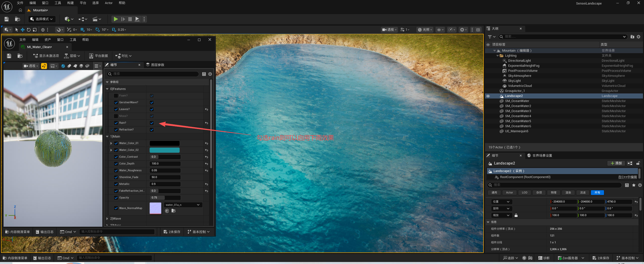Click favorites star icon in Landscape details
This screenshot has height=264, width=644.
point(634,185)
